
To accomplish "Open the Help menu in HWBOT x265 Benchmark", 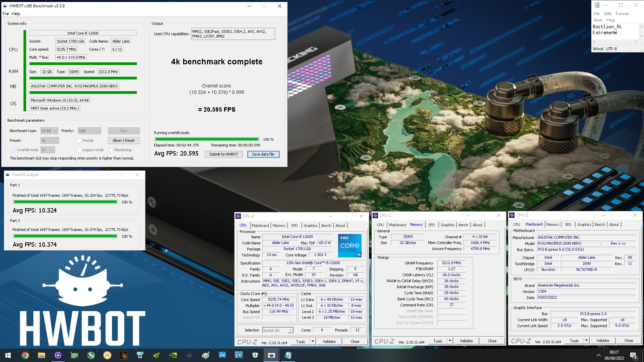I will point(16,14).
